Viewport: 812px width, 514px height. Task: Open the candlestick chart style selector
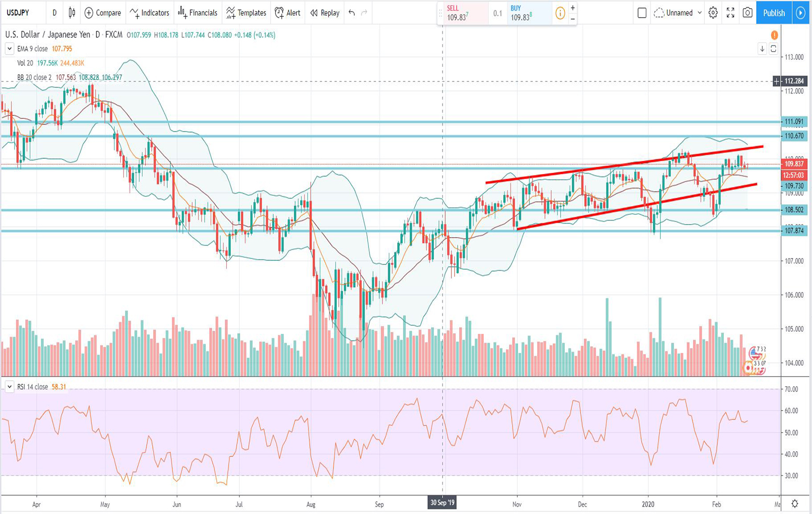(x=72, y=13)
